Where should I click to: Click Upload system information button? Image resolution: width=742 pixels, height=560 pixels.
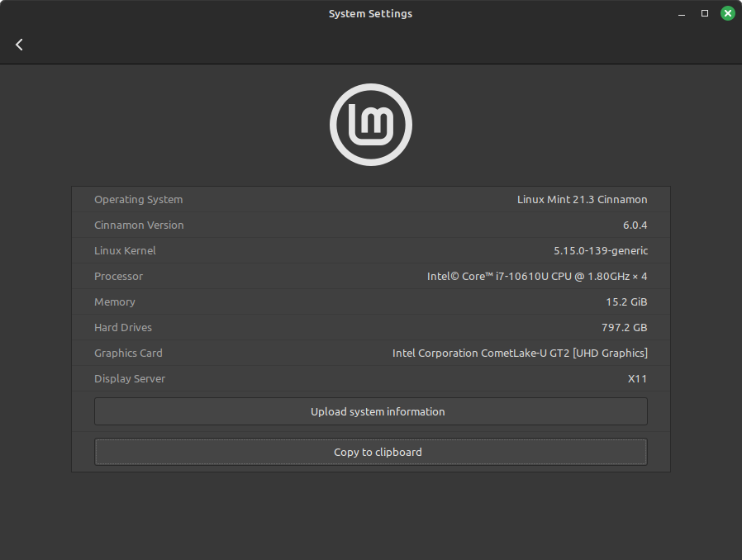point(371,411)
